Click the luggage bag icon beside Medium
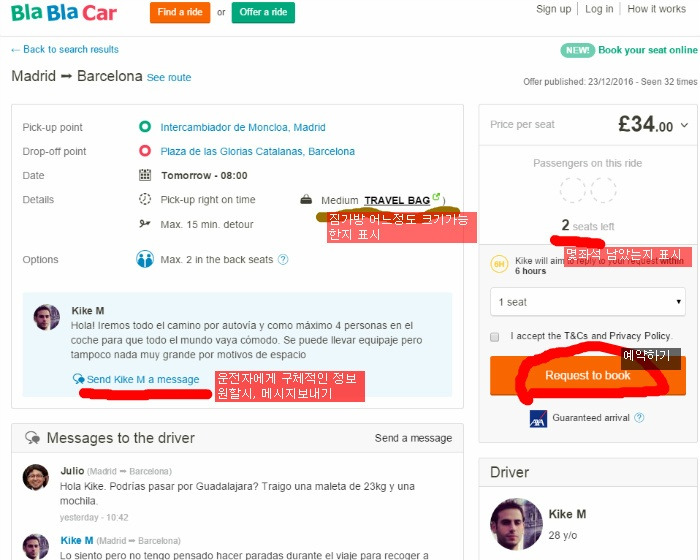This screenshot has width=700, height=560. 306,199
